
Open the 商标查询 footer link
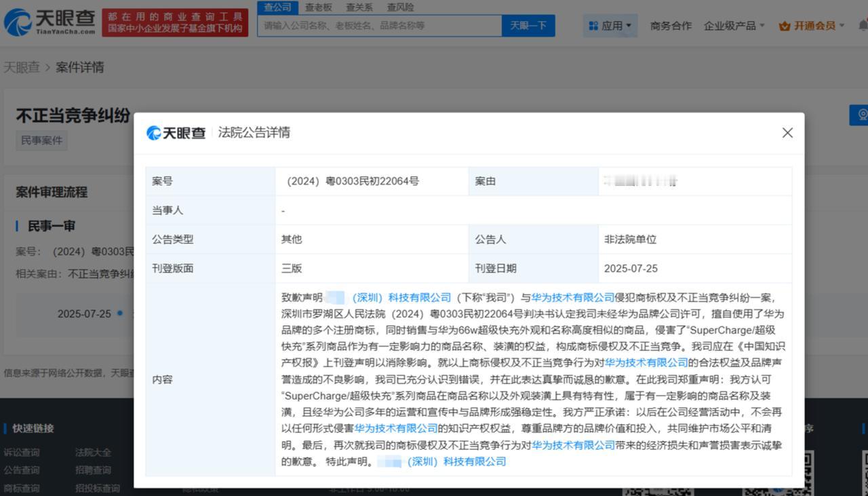point(22,488)
